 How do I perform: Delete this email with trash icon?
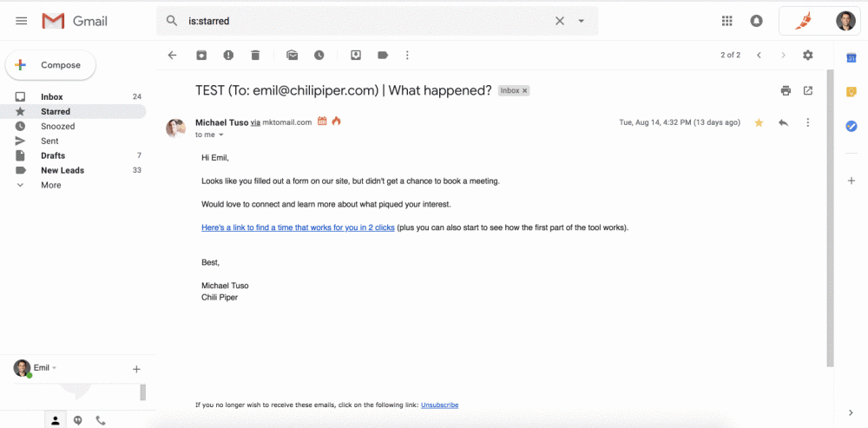(x=254, y=55)
